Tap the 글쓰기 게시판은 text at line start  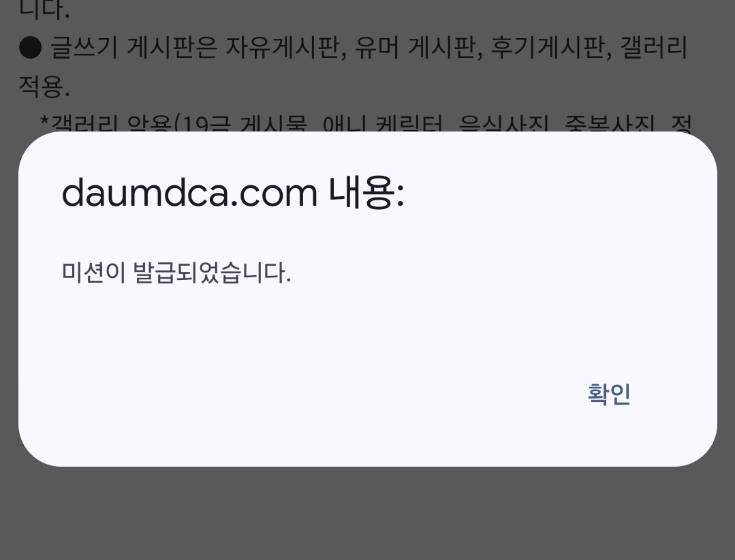[x=134, y=48]
